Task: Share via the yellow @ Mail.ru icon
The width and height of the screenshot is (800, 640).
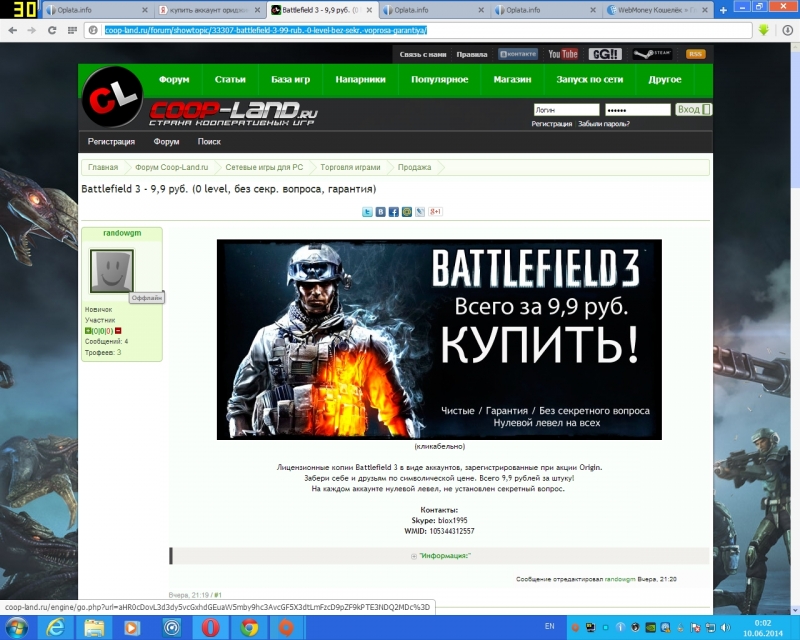Action: 407,212
